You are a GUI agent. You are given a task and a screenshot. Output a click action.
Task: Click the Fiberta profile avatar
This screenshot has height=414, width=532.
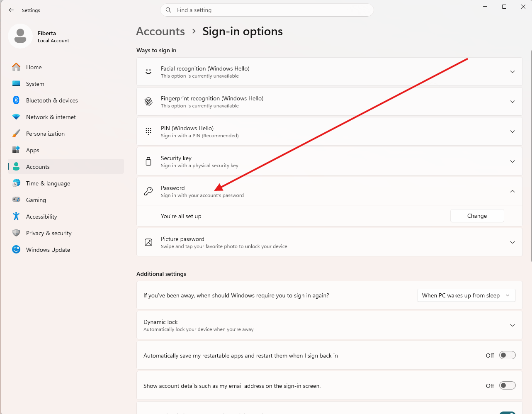coord(20,36)
